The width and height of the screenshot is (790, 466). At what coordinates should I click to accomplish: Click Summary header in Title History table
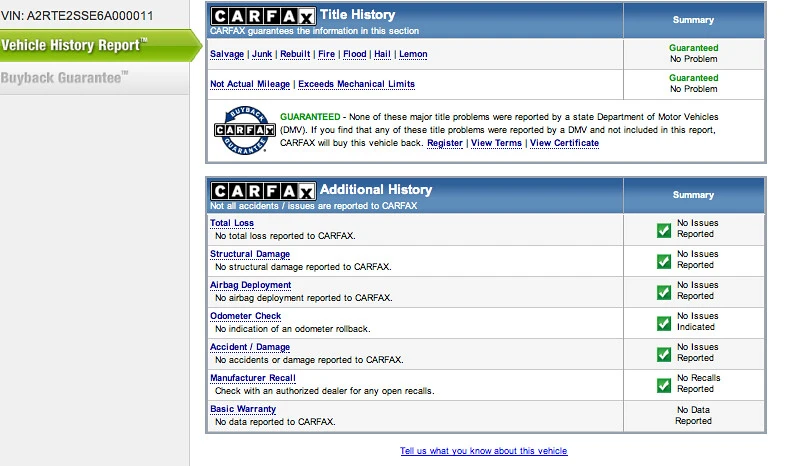(693, 20)
